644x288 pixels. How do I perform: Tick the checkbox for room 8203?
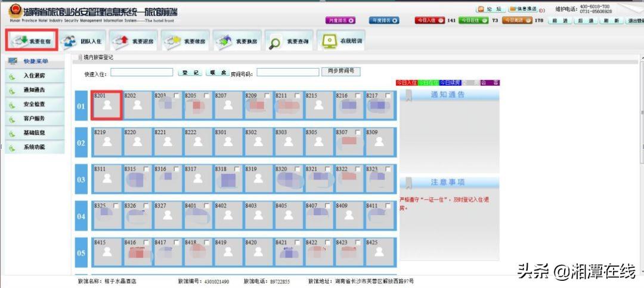tap(177, 95)
